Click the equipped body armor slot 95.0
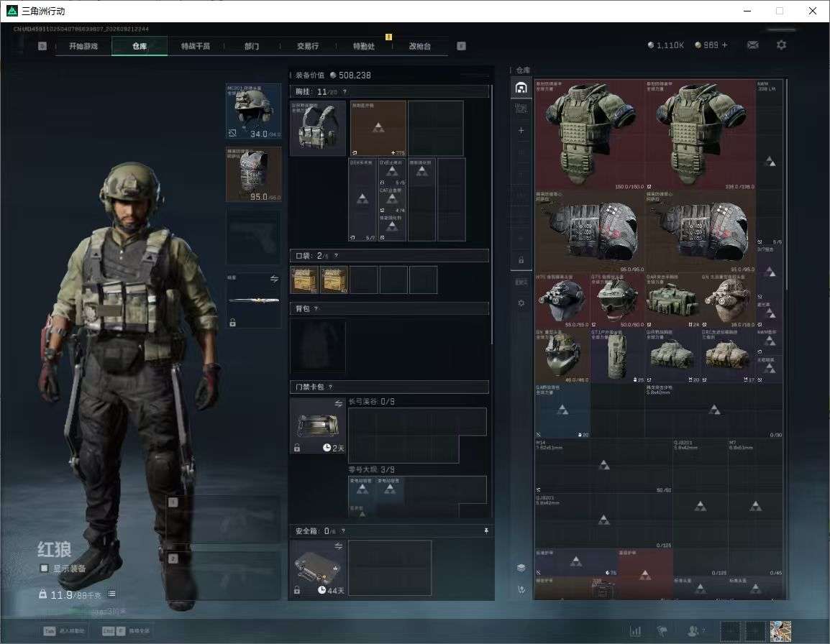This screenshot has height=644, width=830. point(254,174)
